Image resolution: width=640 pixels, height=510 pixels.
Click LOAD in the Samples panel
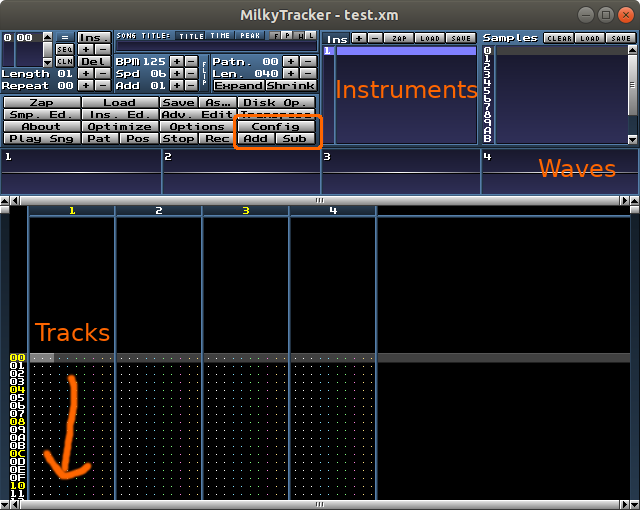590,38
